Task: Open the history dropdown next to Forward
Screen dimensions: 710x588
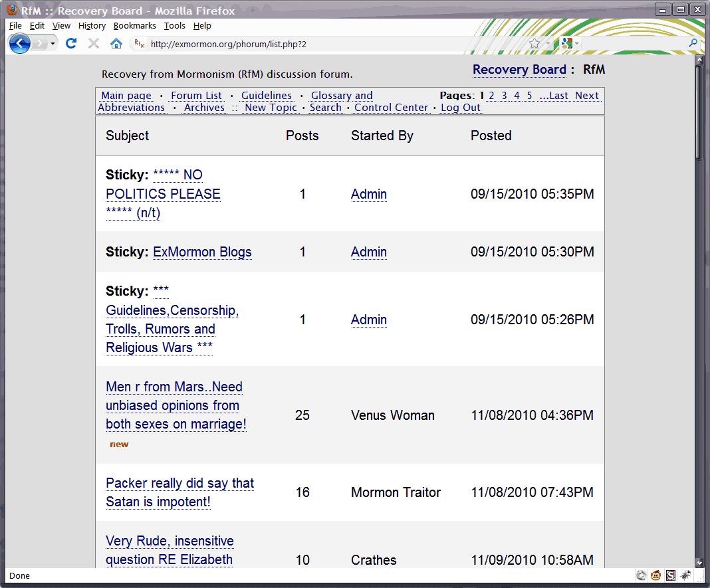Action: point(53,43)
